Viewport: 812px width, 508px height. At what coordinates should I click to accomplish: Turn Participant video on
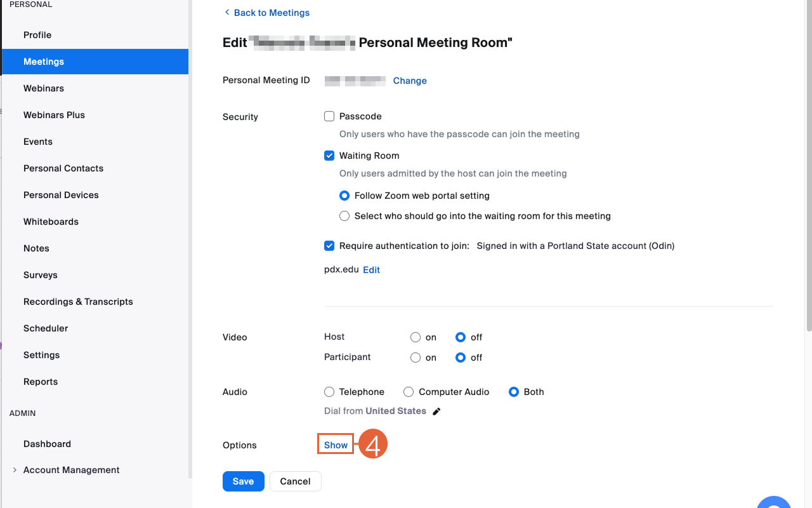click(x=416, y=358)
